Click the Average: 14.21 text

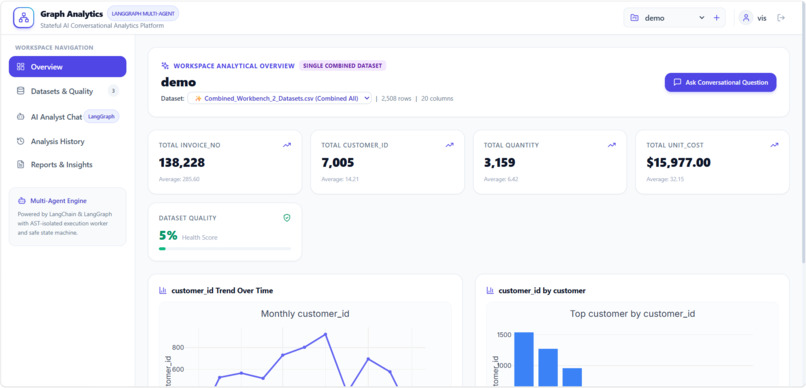click(340, 179)
